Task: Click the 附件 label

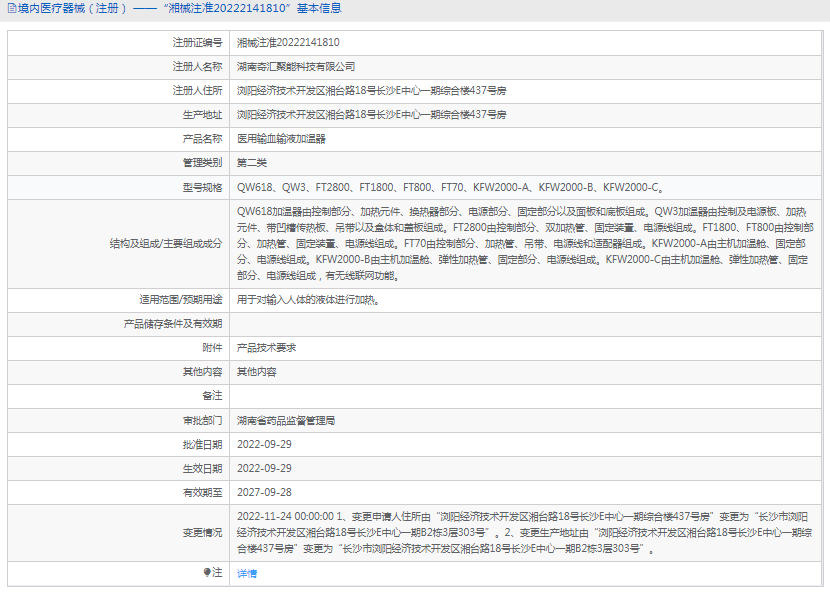Action: point(213,348)
